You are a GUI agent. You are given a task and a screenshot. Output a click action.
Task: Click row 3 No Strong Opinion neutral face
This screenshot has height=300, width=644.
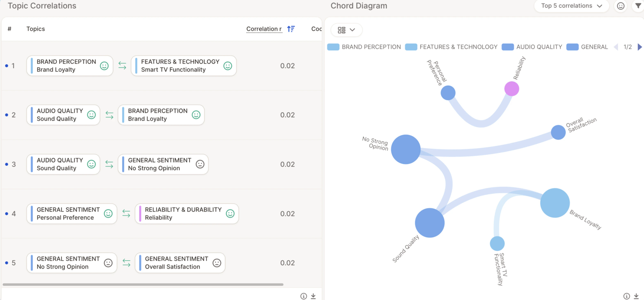click(200, 164)
